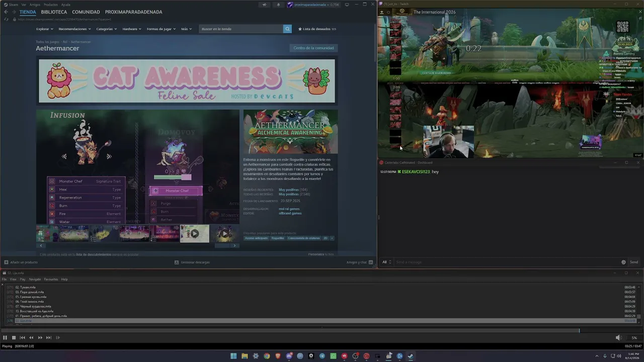Viewport: 644px width, 362px height.
Task: Click the plus button beside the tags
Action: coord(332,238)
